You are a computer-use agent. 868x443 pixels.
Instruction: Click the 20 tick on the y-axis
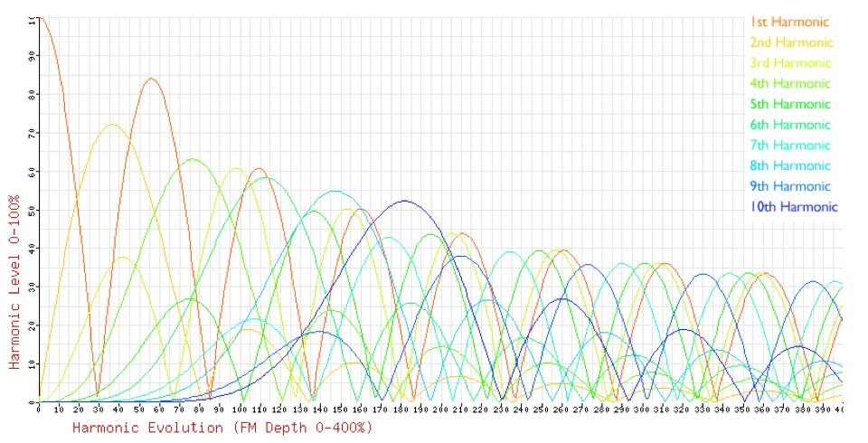pos(32,325)
